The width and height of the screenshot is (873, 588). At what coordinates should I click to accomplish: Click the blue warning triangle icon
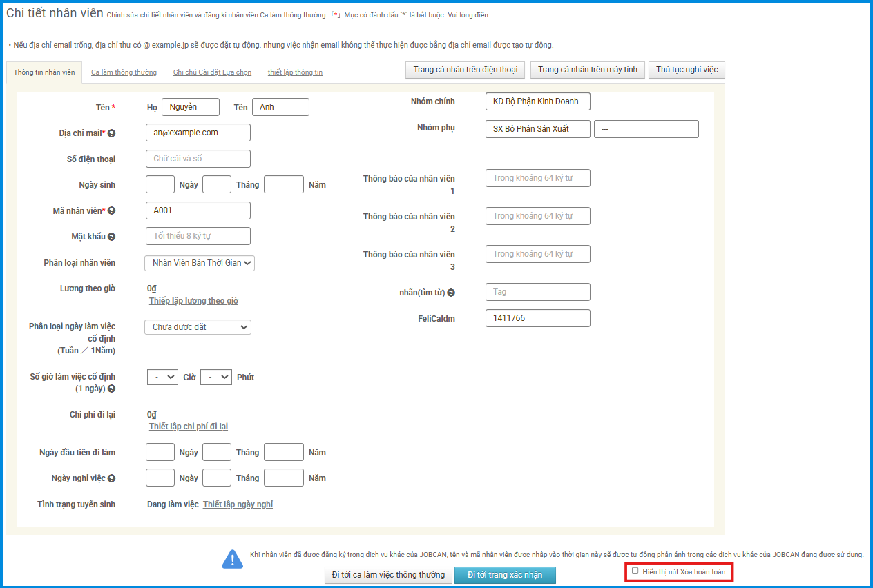pyautogui.click(x=232, y=559)
